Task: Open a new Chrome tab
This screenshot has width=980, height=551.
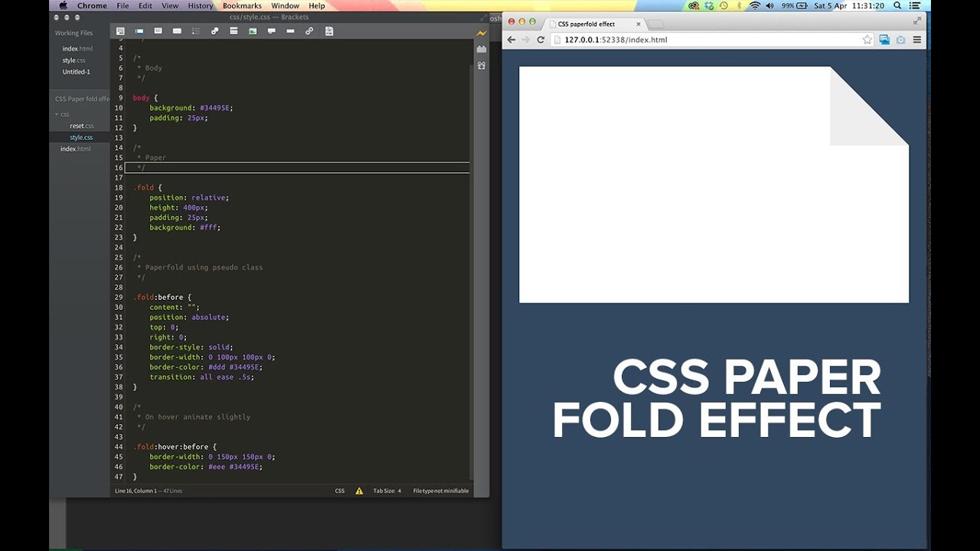Action: pos(656,24)
